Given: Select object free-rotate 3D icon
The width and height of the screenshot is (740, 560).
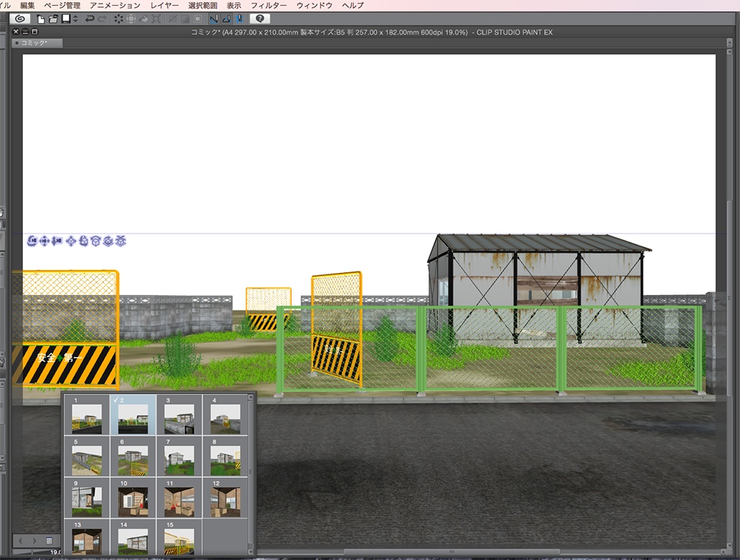Looking at the screenshot, I should point(84,241).
